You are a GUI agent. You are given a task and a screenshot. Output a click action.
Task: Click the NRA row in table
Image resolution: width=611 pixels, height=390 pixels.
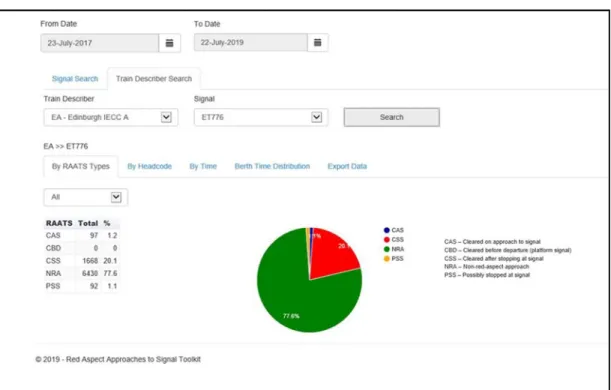pyautogui.click(x=82, y=274)
